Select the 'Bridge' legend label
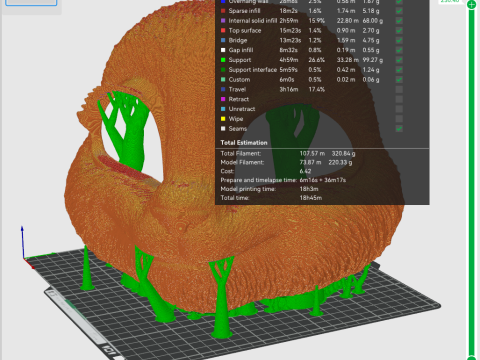The image size is (480, 360). (x=238, y=40)
